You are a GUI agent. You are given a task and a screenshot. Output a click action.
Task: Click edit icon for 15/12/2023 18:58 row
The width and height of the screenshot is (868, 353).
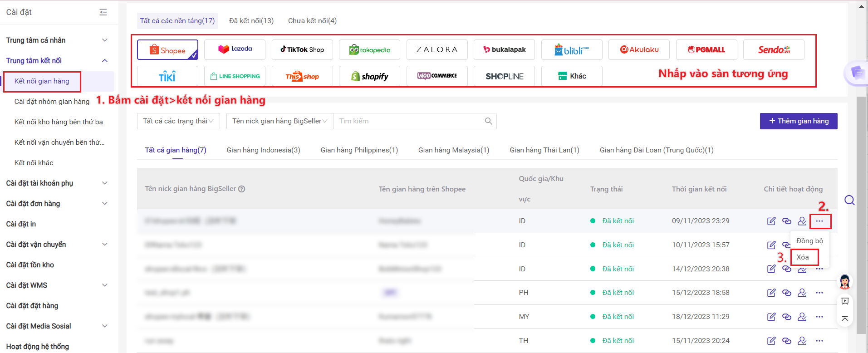(771, 293)
